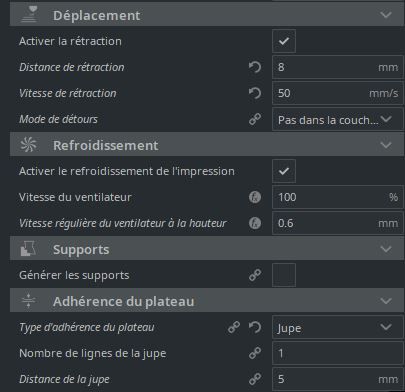Reset Vitesse de rétraction with revert arrow
This screenshot has height=392, width=405.
pyautogui.click(x=255, y=93)
